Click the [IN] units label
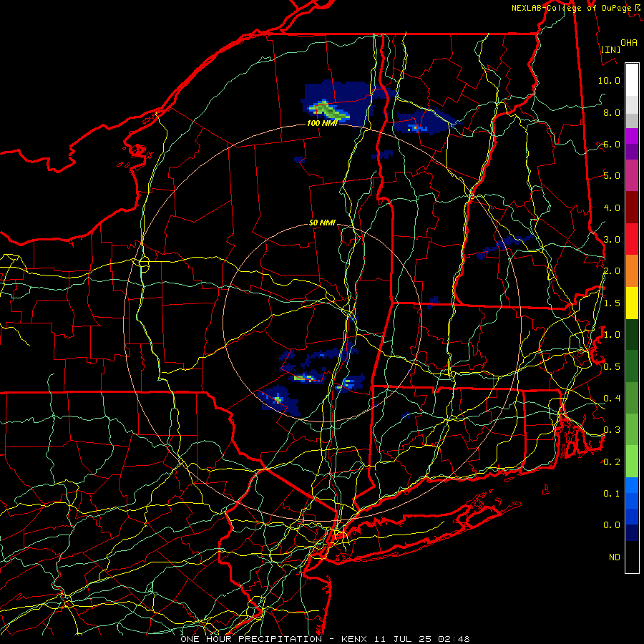 coord(610,49)
